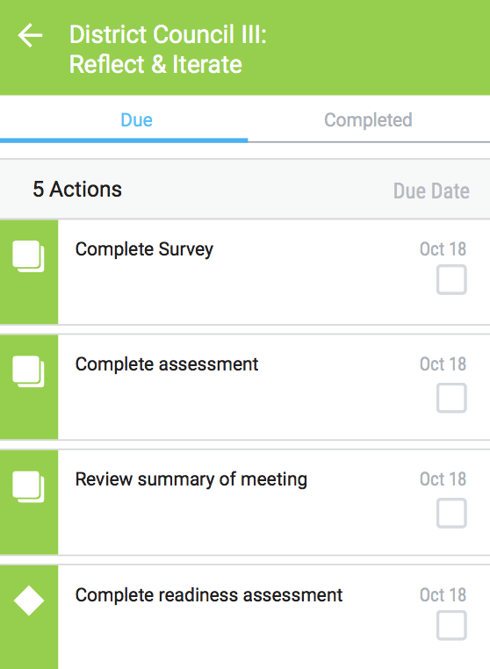Click the Oct 18 date on readiness assessment
490x669 pixels.
[443, 595]
